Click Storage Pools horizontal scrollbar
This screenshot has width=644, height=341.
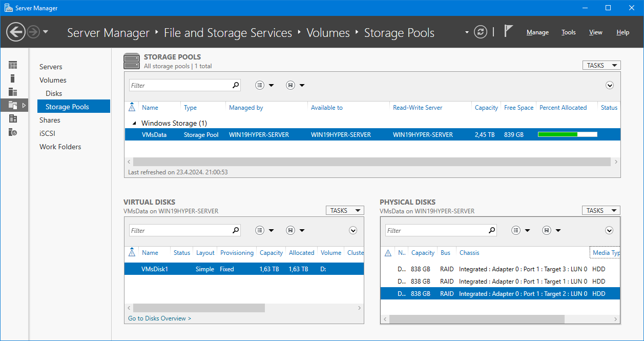tap(372, 162)
